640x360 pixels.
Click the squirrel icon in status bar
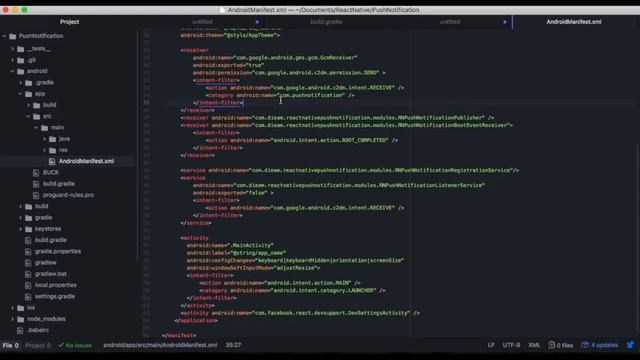[630, 345]
